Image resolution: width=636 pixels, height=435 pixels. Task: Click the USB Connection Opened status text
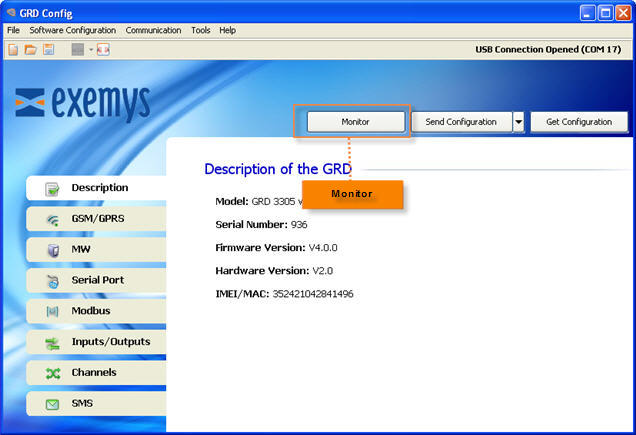coord(548,50)
